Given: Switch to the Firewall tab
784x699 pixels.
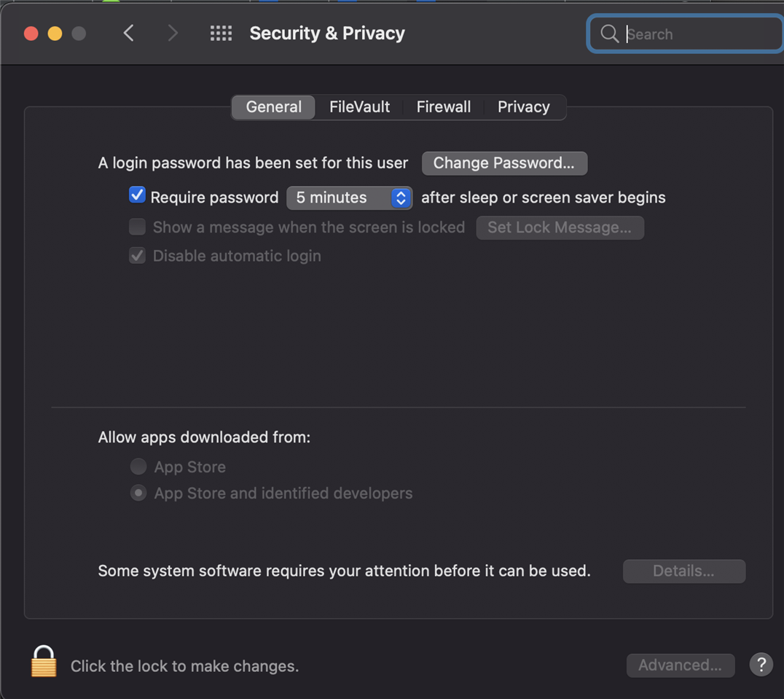Looking at the screenshot, I should click(x=444, y=107).
